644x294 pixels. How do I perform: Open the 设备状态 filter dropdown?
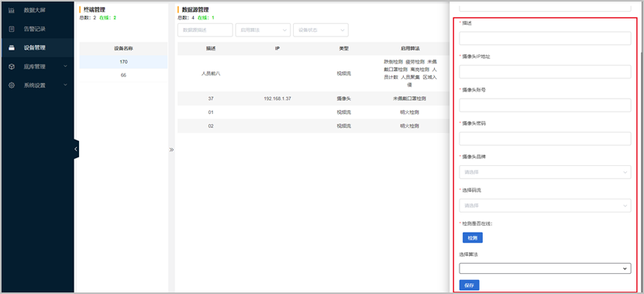(x=321, y=30)
